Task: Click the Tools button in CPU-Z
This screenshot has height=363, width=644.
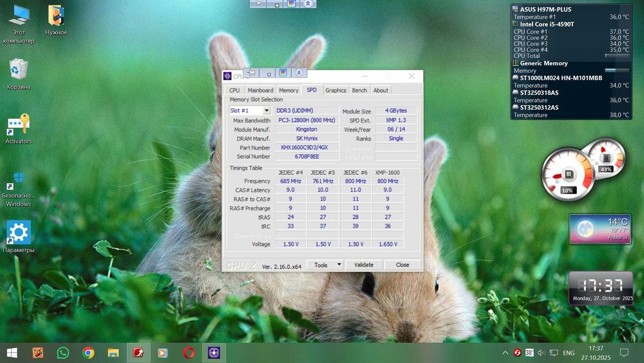Action: [x=321, y=265]
